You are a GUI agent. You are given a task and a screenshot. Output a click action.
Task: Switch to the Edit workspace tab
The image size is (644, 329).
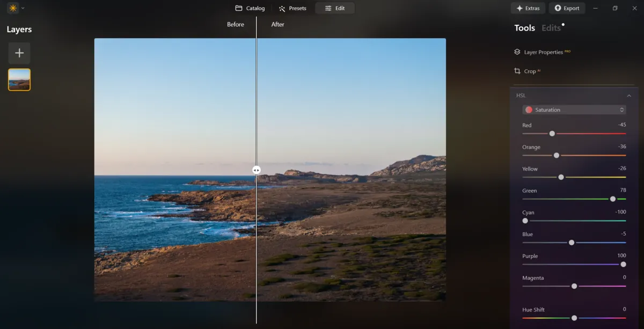335,8
